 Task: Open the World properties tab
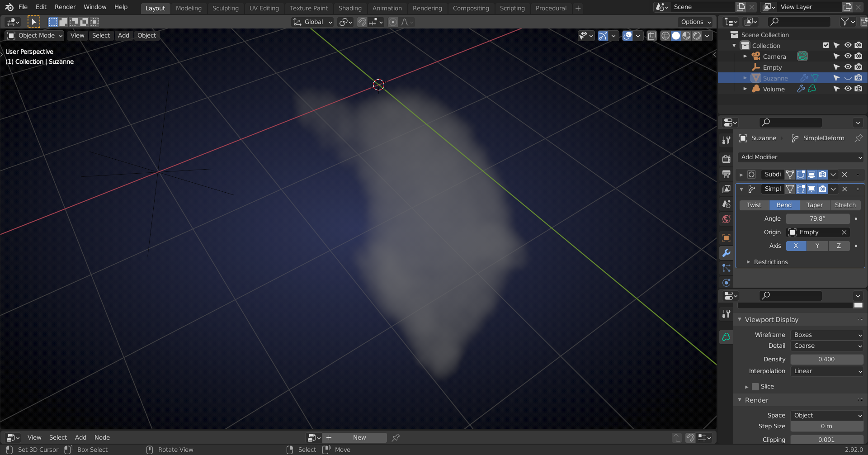tap(726, 219)
